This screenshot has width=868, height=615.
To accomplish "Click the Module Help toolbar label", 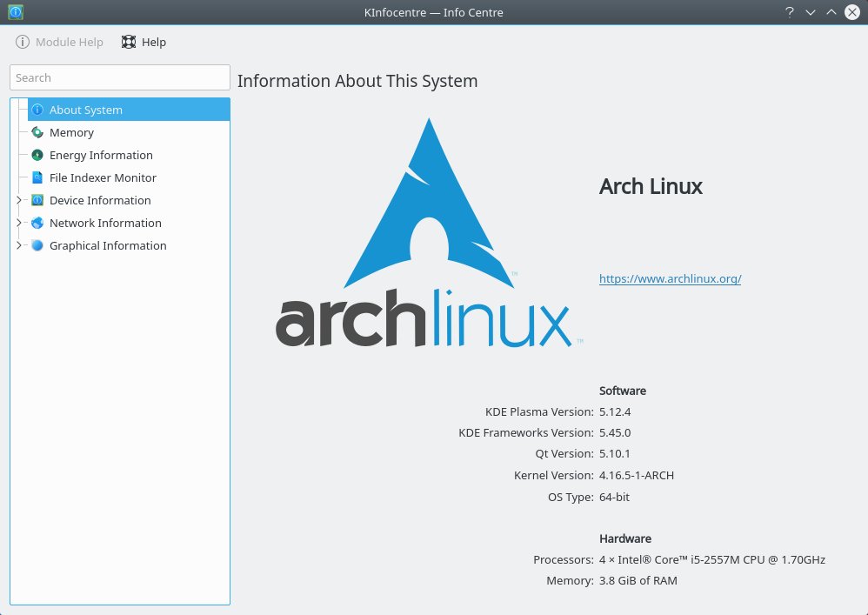I will tap(70, 42).
